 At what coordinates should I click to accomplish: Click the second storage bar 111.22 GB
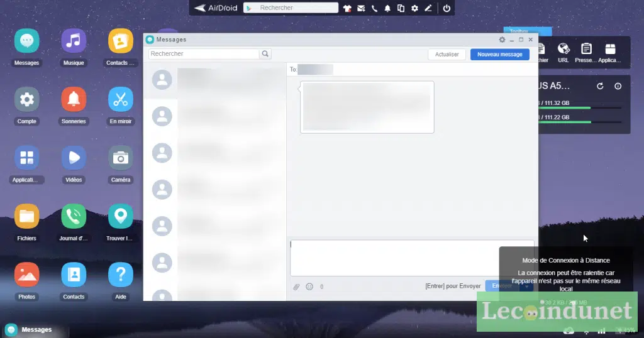[579, 122]
